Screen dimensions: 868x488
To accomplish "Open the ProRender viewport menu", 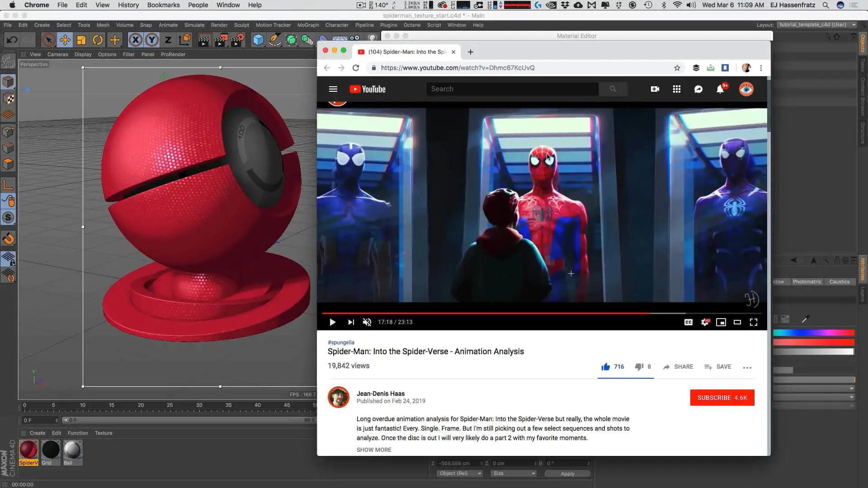I will [x=173, y=54].
